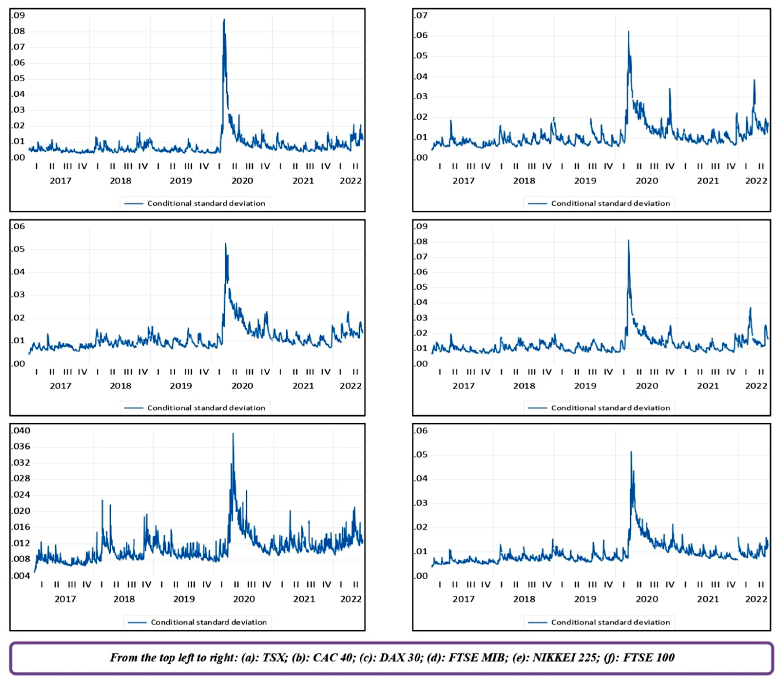The width and height of the screenshot is (784, 683).
Task: Click the 2020 spike peak in the top-left chart
Action: 224,20
